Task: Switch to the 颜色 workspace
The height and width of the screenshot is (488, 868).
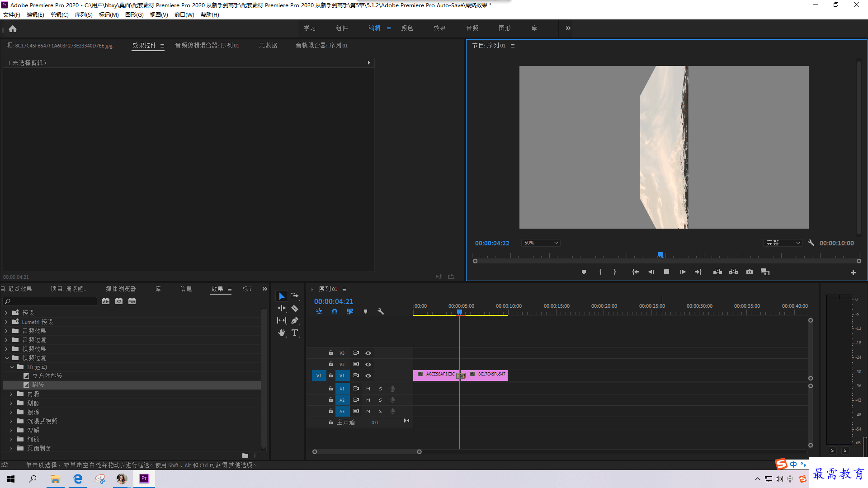Action: pos(407,28)
